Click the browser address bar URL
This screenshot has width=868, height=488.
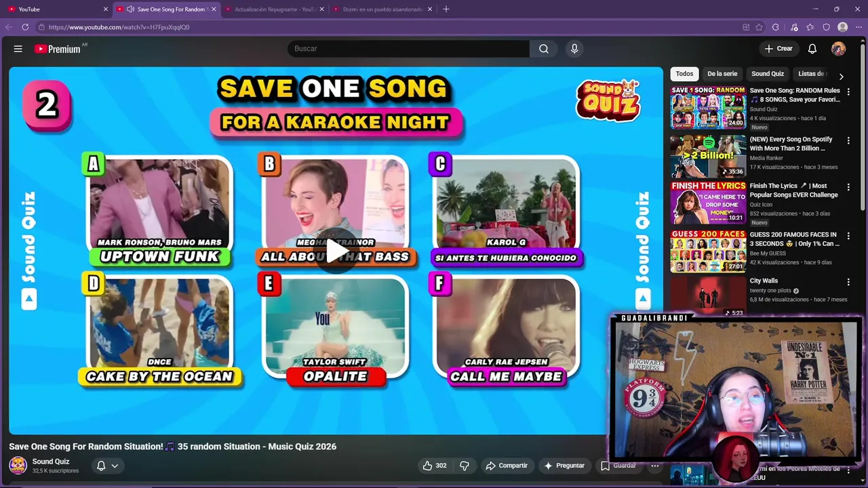click(119, 27)
